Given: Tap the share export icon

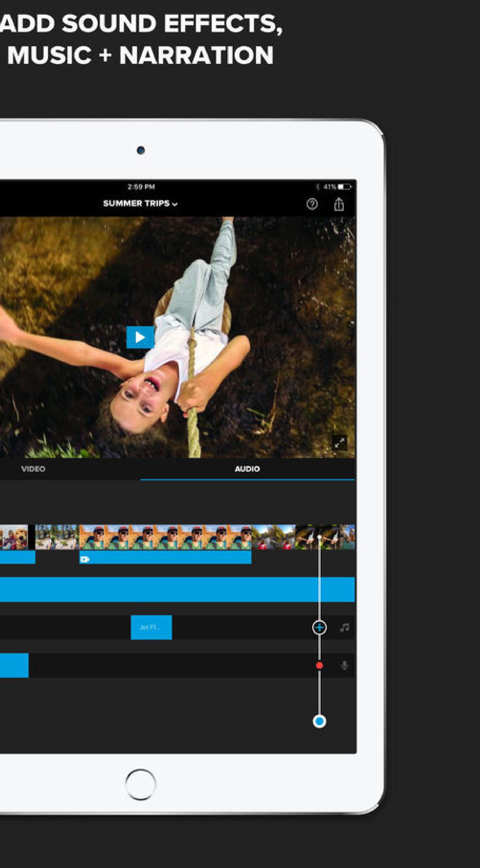Looking at the screenshot, I should click(339, 204).
